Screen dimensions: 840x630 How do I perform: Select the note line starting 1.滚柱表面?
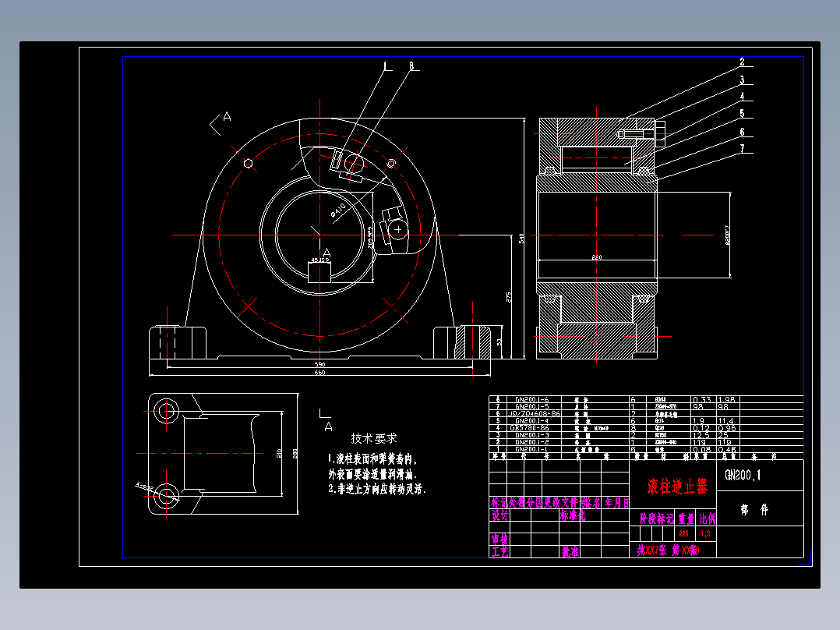point(372,459)
